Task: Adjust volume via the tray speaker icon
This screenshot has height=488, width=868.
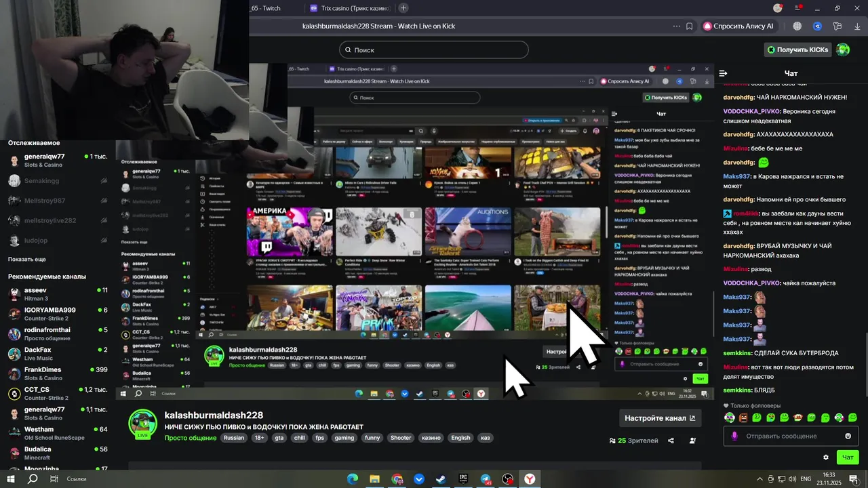Action: click(x=792, y=479)
